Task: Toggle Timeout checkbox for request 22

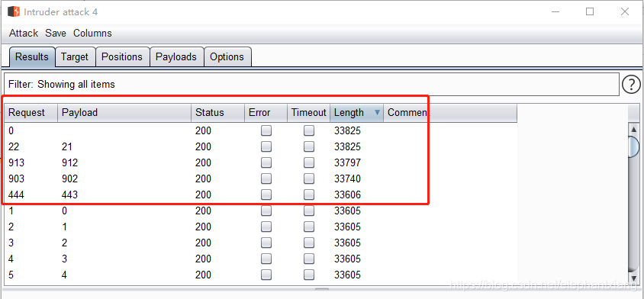Action: click(309, 146)
